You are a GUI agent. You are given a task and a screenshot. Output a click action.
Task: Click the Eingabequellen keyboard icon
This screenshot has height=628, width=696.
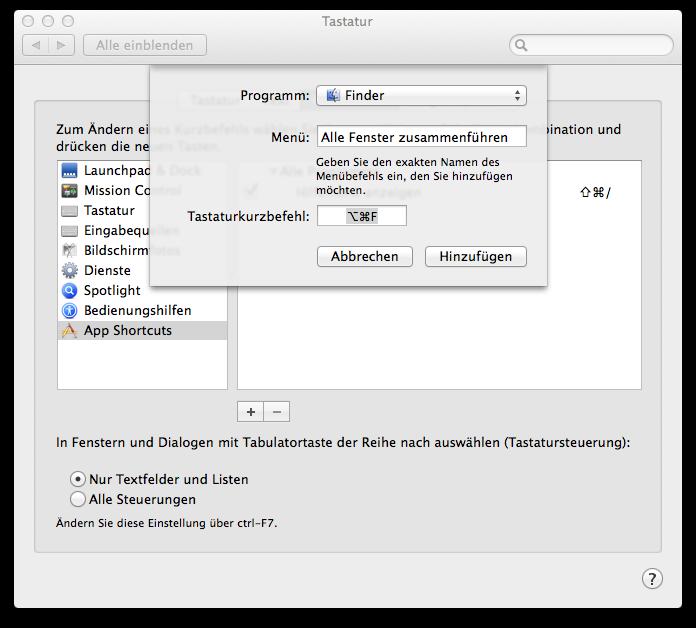click(69, 230)
